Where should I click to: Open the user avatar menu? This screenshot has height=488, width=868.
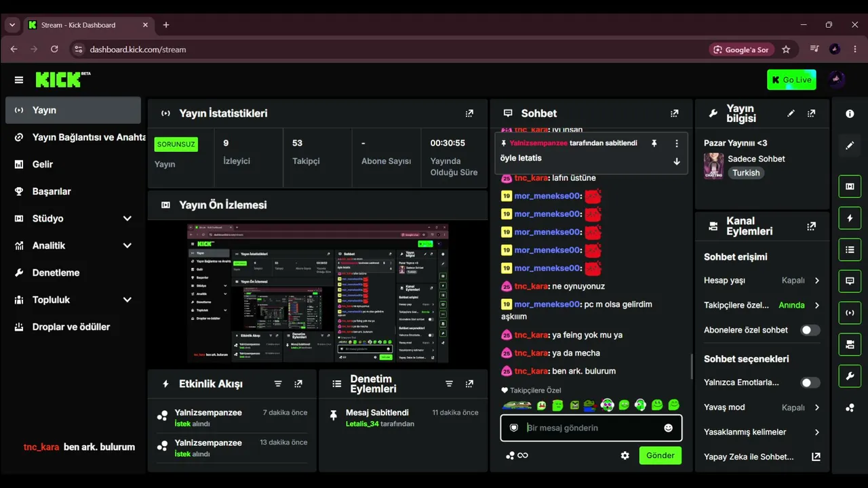point(837,79)
